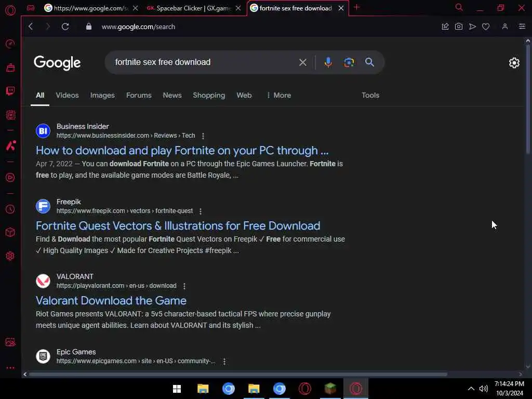Open Windows Start menu
Viewport: 532px width, 399px height.
(x=177, y=389)
